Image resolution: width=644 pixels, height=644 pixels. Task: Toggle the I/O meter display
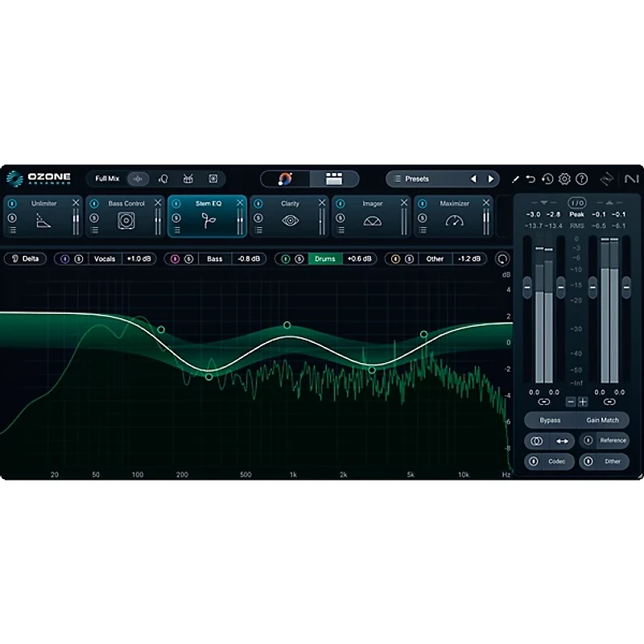click(x=576, y=202)
